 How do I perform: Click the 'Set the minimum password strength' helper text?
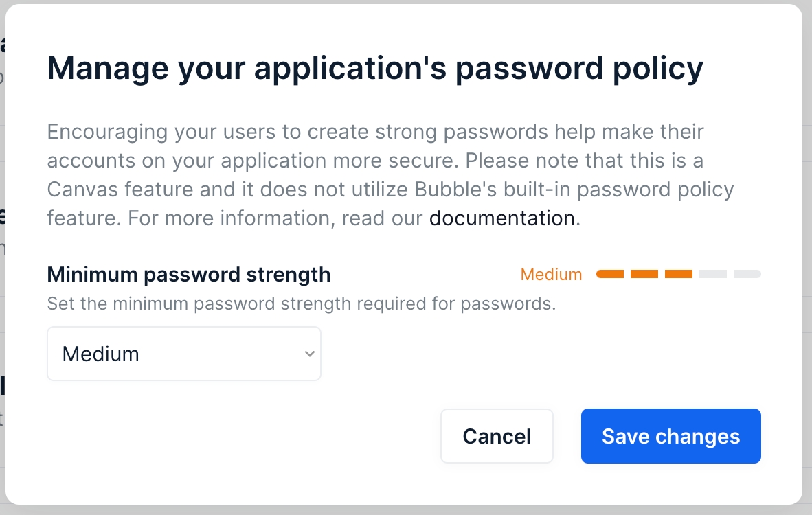301,304
